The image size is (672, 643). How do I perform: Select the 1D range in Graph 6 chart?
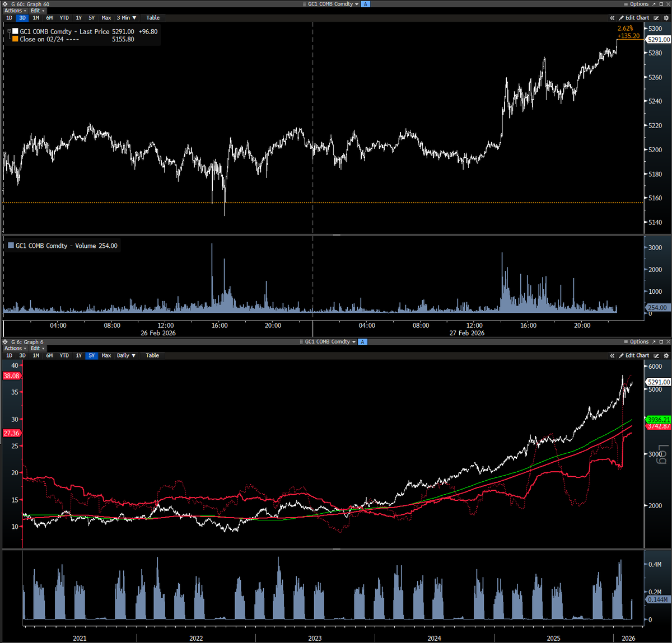coord(9,355)
